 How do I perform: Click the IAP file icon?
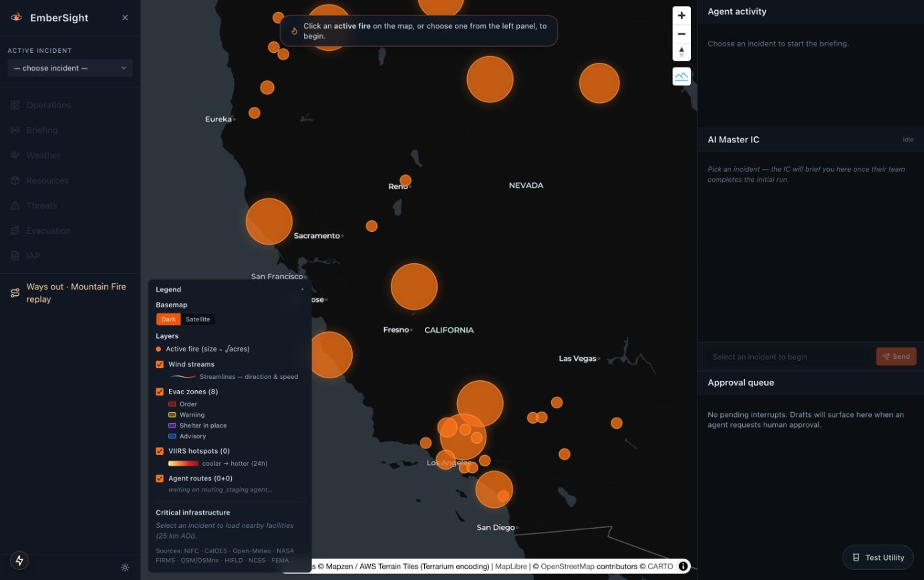coord(15,256)
